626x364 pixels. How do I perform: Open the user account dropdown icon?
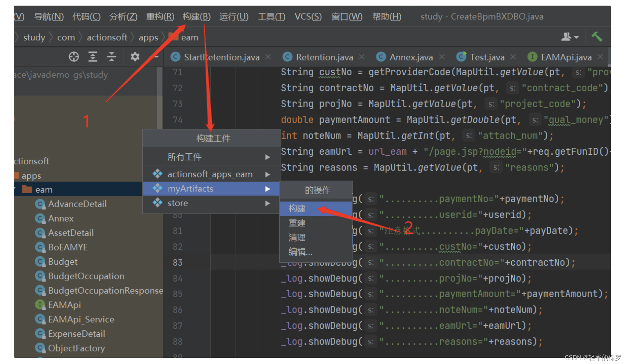570,37
